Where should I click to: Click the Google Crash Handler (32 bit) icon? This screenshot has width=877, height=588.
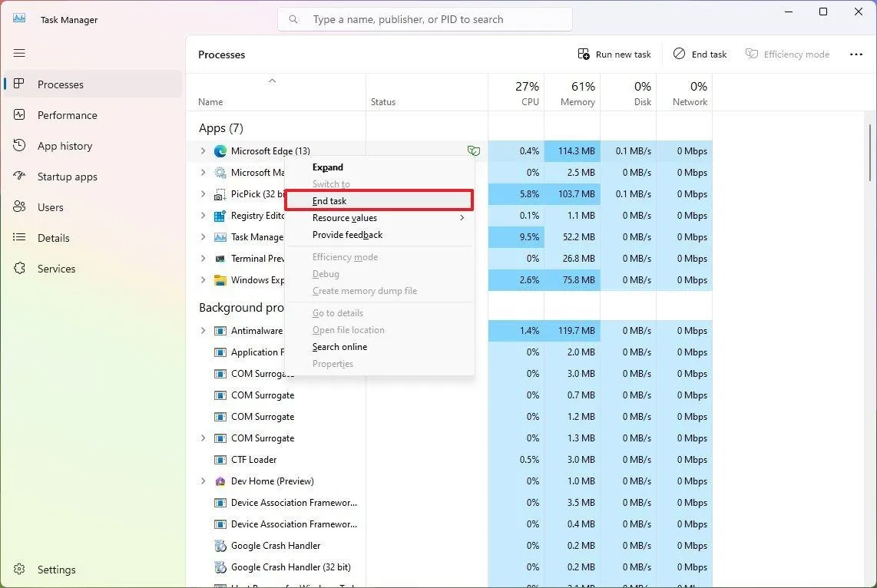[220, 567]
